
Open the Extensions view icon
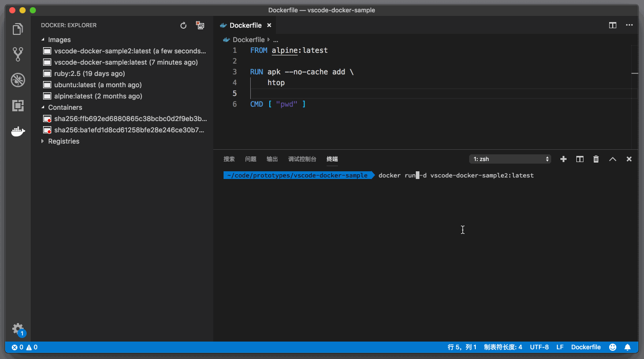tap(18, 106)
